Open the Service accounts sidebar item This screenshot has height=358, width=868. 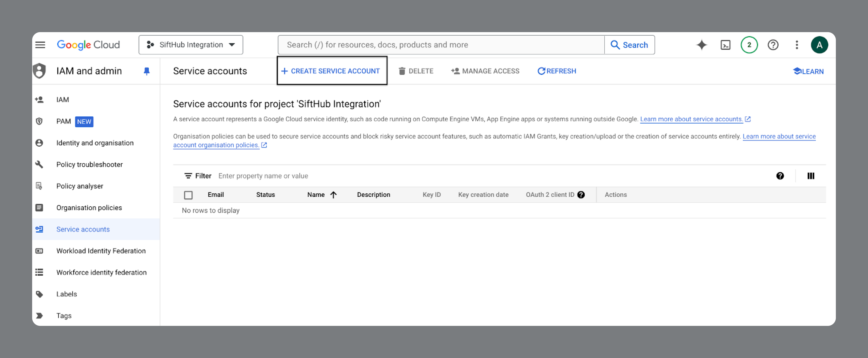point(83,229)
